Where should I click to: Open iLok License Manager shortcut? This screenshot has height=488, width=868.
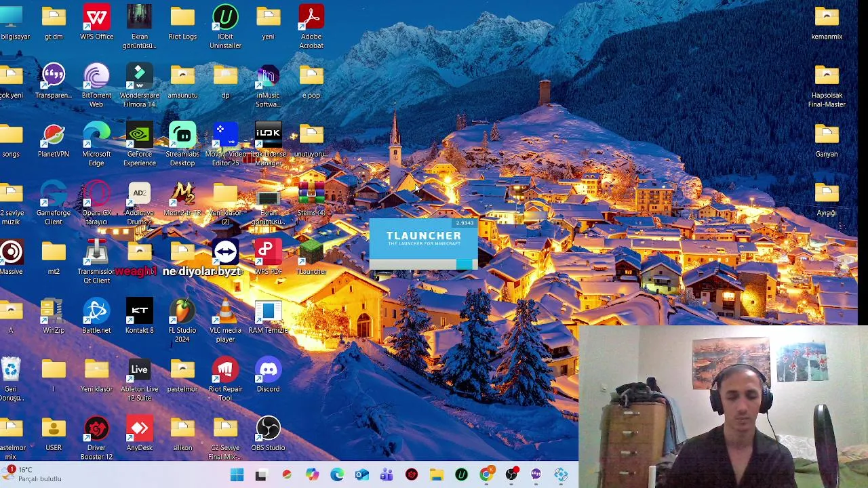point(268,145)
